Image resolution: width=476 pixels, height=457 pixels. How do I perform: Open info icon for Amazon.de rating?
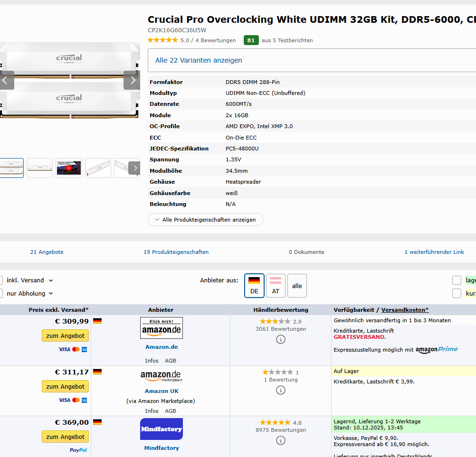pos(280,339)
